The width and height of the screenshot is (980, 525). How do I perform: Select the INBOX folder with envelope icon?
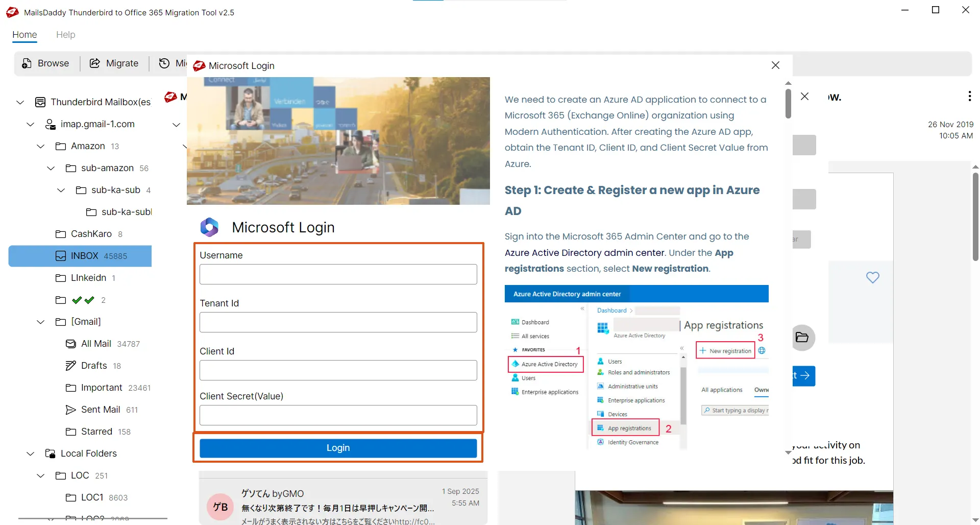[x=60, y=256]
